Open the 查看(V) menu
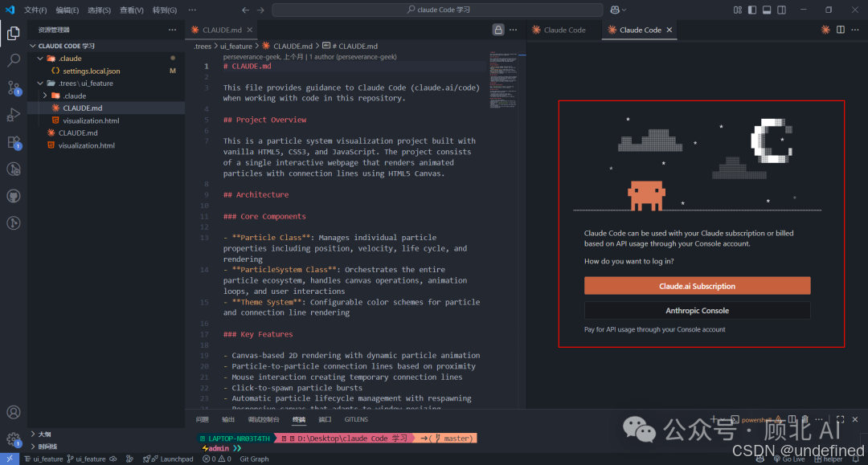Screen dimensions: 868x465 pyautogui.click(x=131, y=10)
